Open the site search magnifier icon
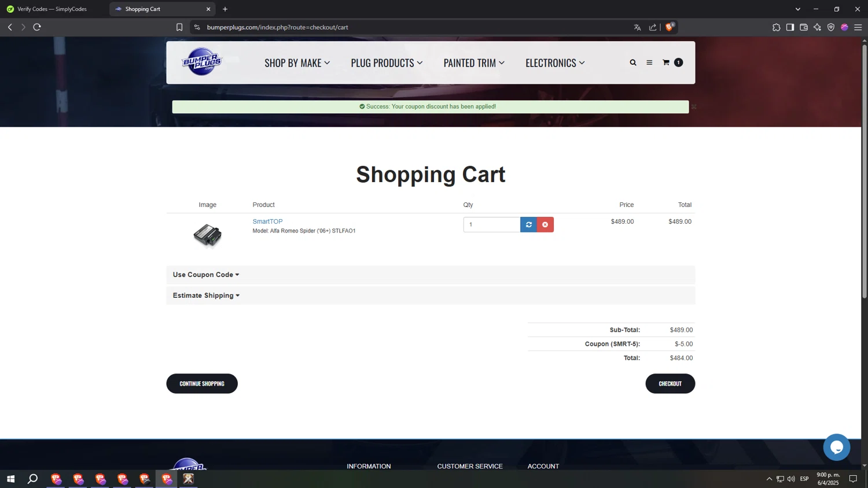 633,62
